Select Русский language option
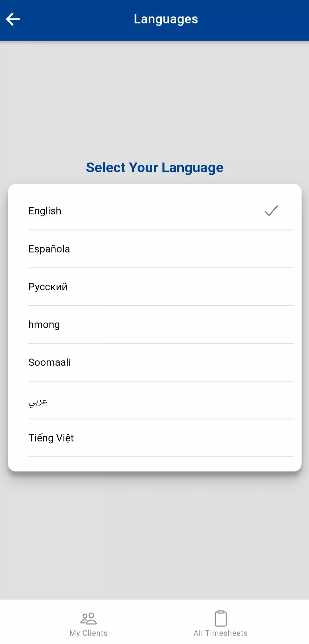The height and width of the screenshot is (644, 309). click(161, 287)
